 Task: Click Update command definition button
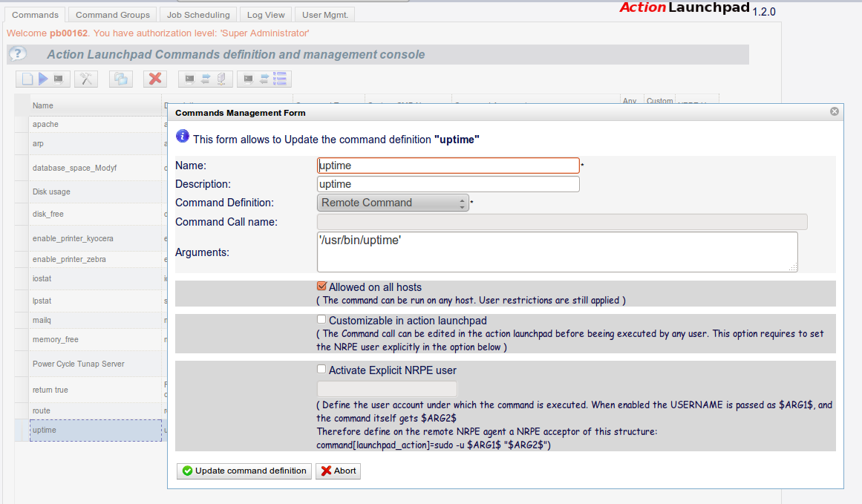[244, 471]
